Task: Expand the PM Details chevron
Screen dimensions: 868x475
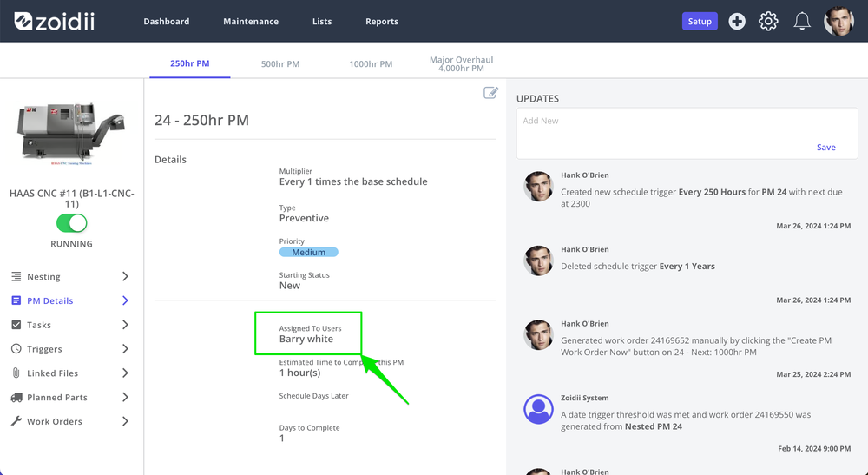Action: [125, 300]
